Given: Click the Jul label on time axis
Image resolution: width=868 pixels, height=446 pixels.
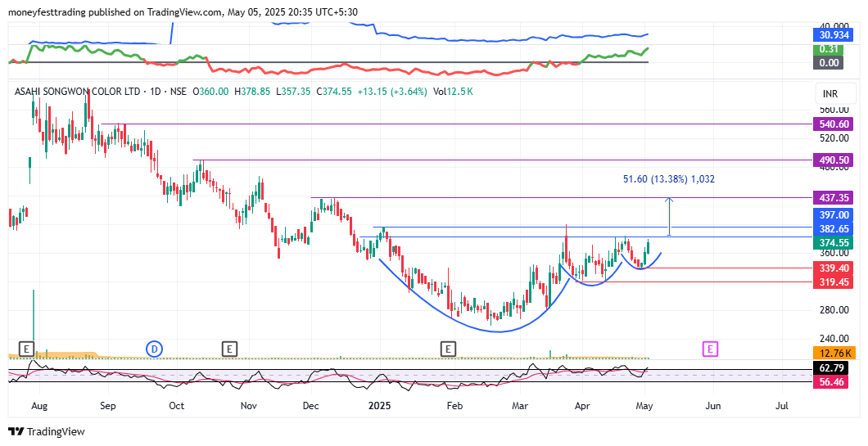Looking at the screenshot, I should tap(782, 406).
